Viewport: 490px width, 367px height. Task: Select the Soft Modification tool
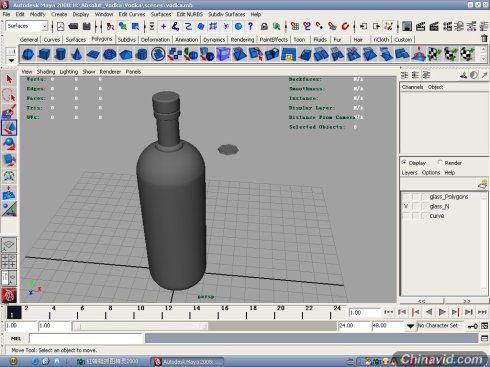pyautogui.click(x=9, y=193)
